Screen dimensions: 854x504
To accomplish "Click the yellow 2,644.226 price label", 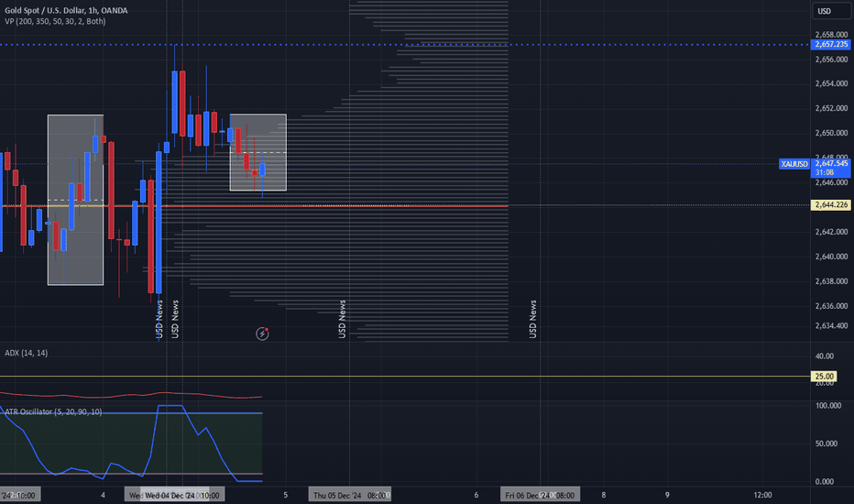I will pos(830,205).
